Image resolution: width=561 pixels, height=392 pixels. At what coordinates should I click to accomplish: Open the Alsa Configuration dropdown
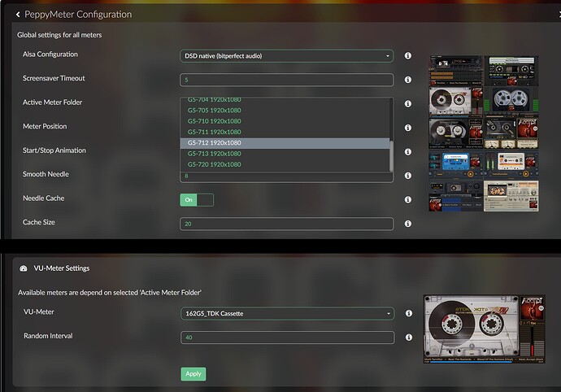click(286, 56)
